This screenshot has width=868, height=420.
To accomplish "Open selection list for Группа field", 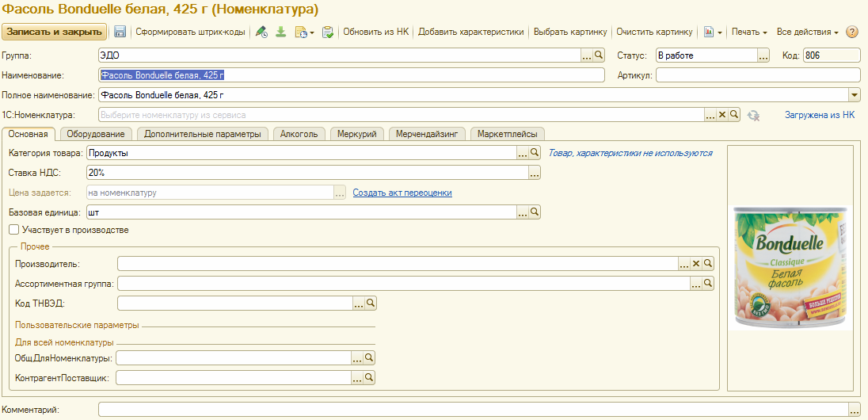I will click(x=586, y=55).
